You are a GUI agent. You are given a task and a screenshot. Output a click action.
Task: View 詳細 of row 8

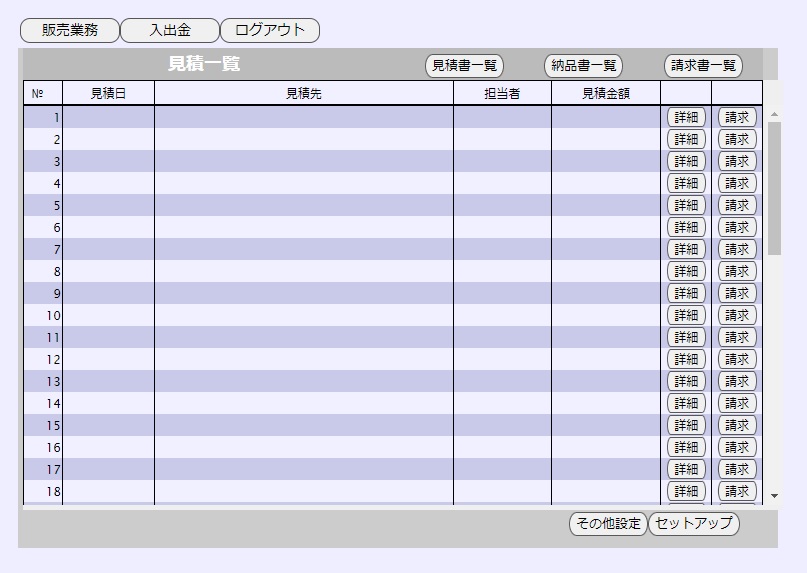pyautogui.click(x=686, y=271)
